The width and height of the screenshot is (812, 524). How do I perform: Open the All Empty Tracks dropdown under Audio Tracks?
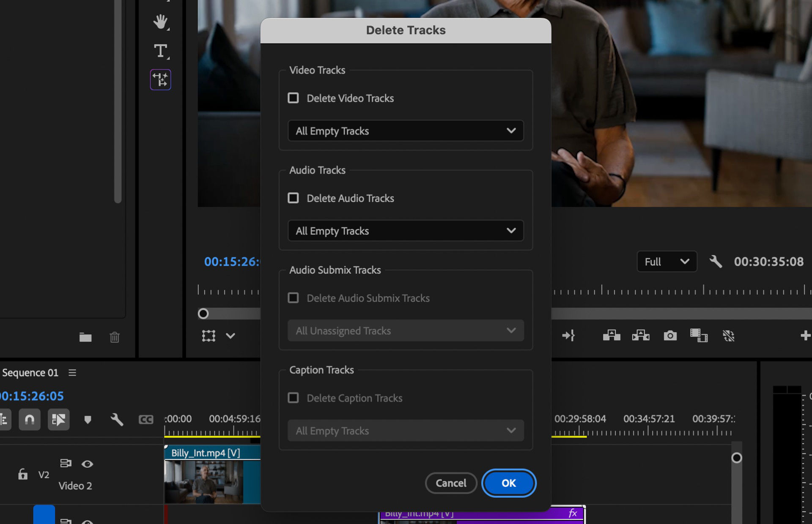pos(405,231)
